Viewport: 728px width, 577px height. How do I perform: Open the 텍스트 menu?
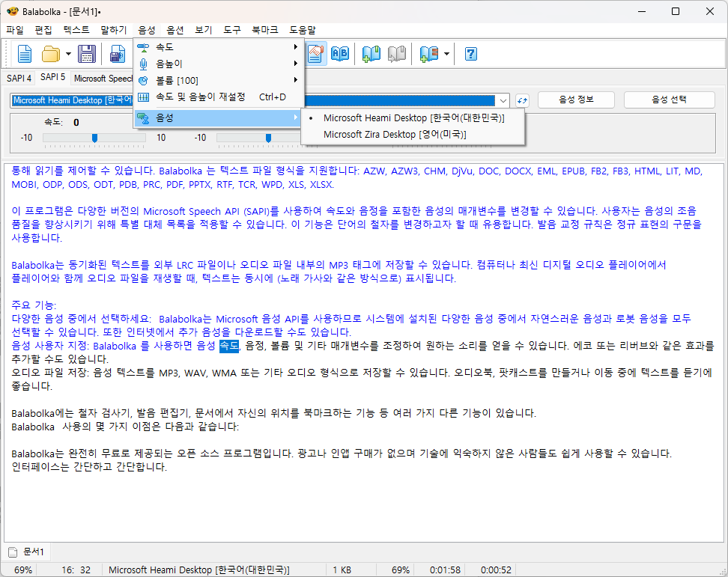coord(76,30)
